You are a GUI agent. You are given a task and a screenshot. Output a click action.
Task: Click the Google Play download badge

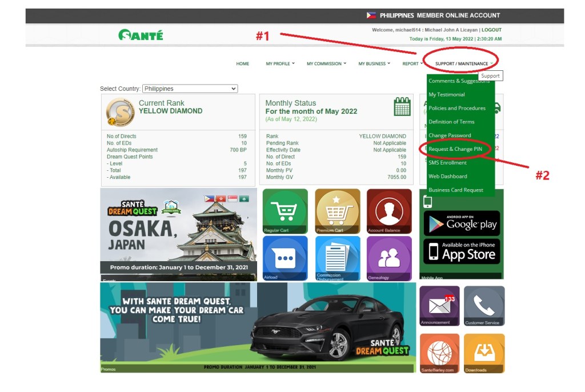click(x=462, y=223)
